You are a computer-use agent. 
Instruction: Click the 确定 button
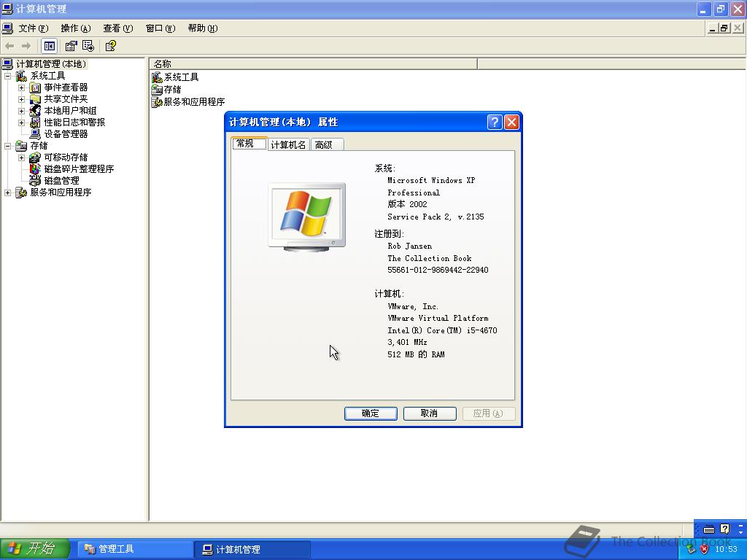[371, 413]
